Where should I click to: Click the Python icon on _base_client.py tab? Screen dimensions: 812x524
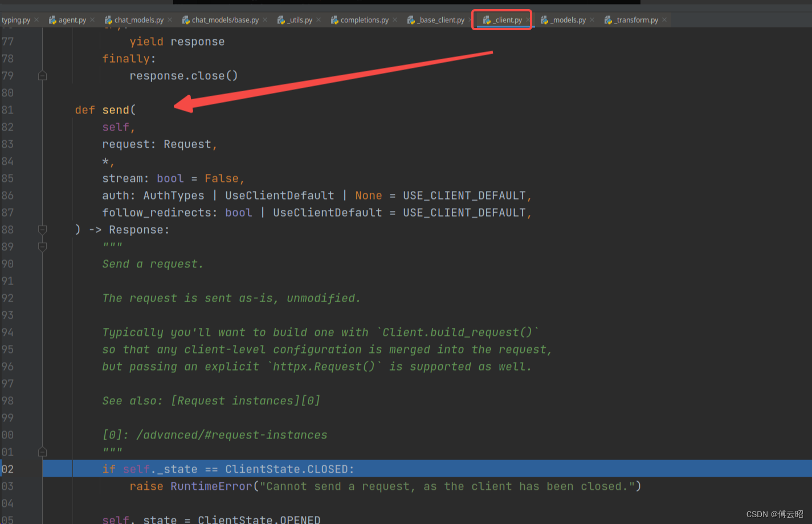point(411,20)
